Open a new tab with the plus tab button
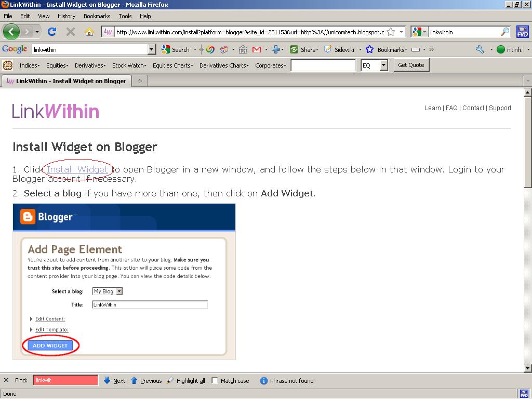Screen dimensions: 532x399 point(139,81)
